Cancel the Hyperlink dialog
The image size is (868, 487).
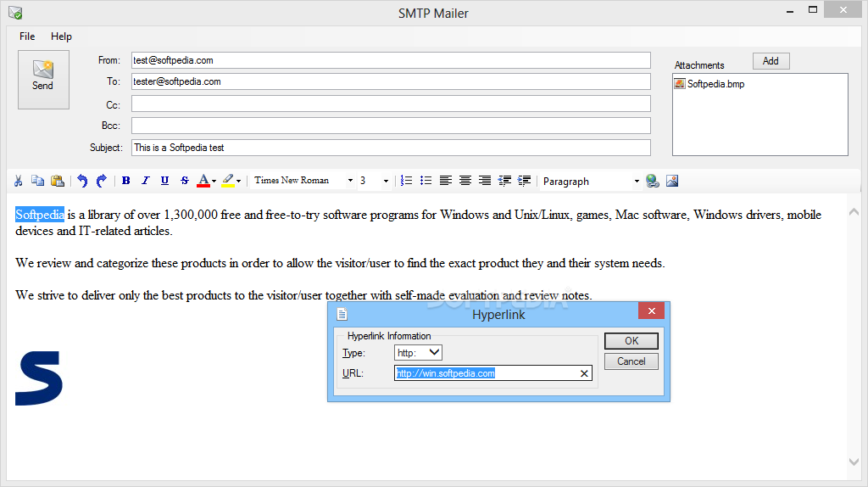point(631,361)
